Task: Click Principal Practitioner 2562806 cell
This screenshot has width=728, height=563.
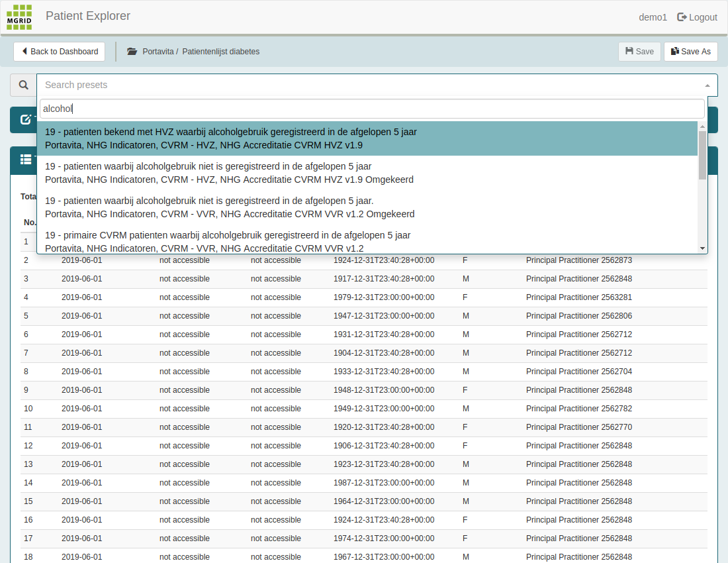Action: click(579, 316)
